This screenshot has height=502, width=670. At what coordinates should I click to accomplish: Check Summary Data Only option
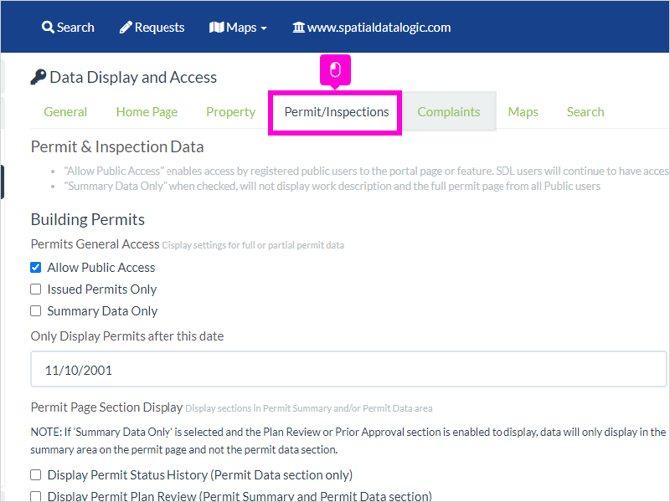[35, 311]
